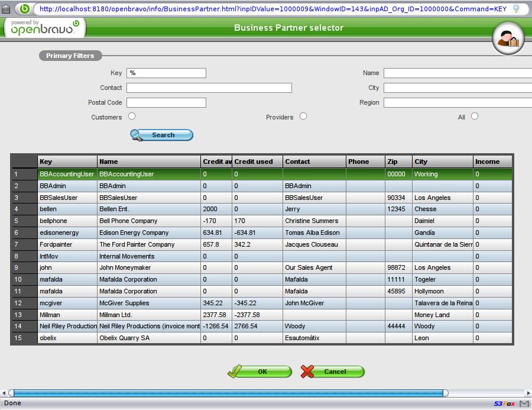The width and height of the screenshot is (532, 410).
Task: Click the S3Fox status bar icon
Action: point(504,404)
